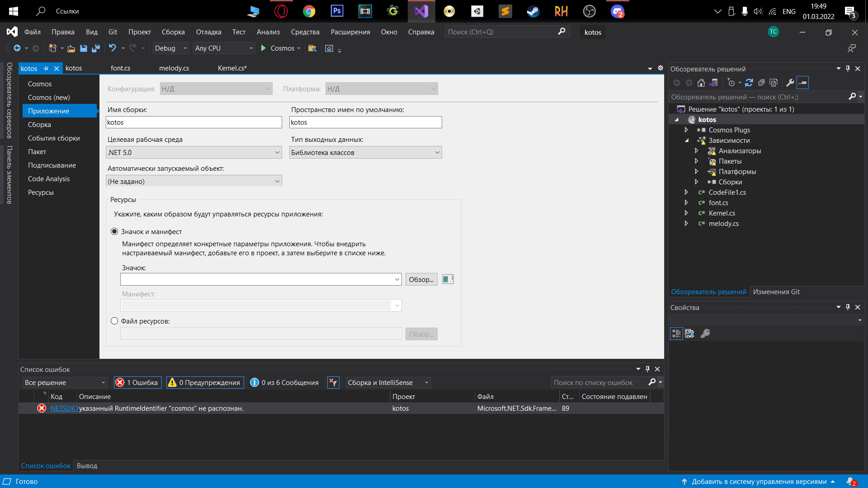Switch to the Изменения Git tab
The width and height of the screenshot is (868, 488).
coord(776,291)
